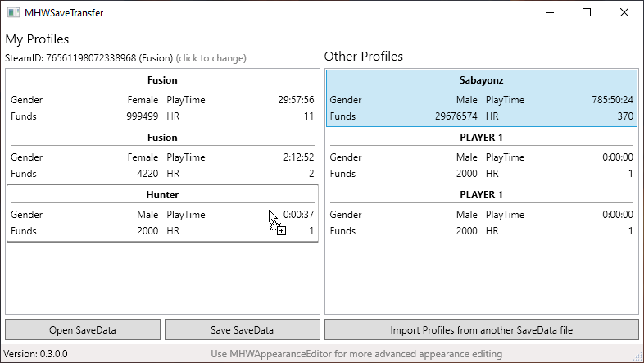Click the PlayTime value 785:50:24
Screen dimensions: 644x363
tap(612, 100)
